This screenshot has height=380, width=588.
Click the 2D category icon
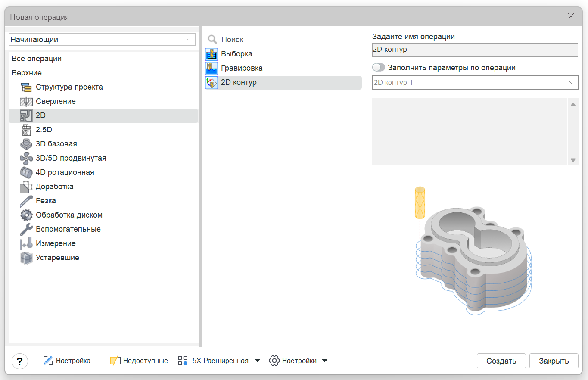pyautogui.click(x=26, y=116)
